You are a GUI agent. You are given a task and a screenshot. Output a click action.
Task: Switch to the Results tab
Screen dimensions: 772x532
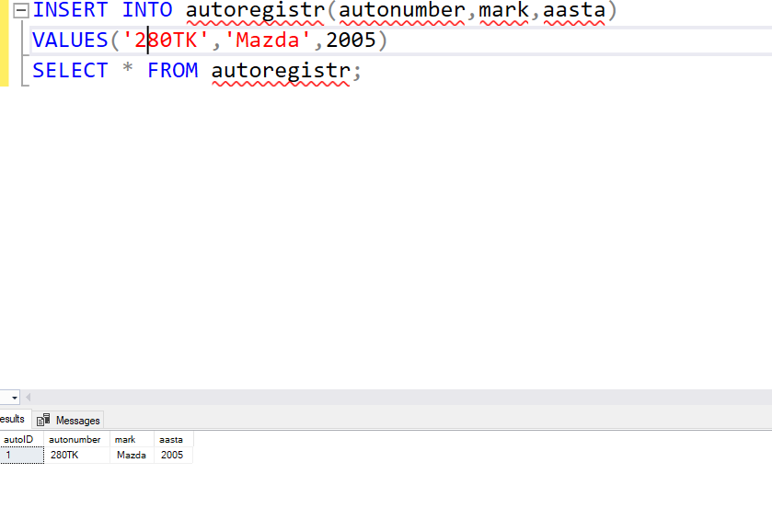pyautogui.click(x=15, y=419)
